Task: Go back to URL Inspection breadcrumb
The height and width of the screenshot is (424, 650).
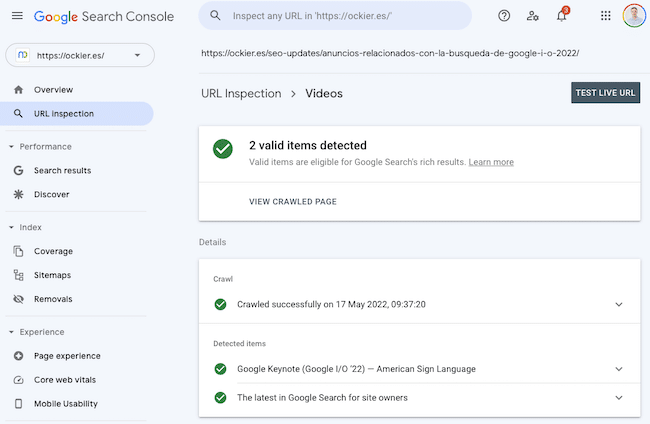Action: [x=241, y=94]
